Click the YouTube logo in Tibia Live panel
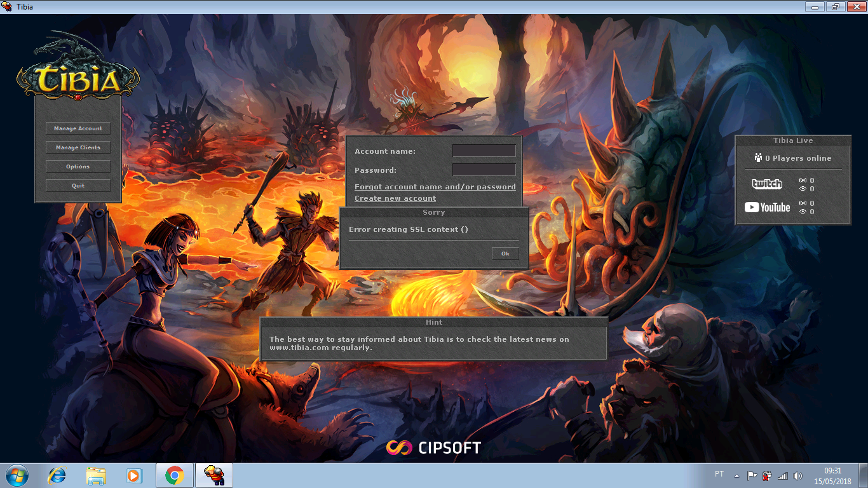The image size is (868, 488). 767,207
